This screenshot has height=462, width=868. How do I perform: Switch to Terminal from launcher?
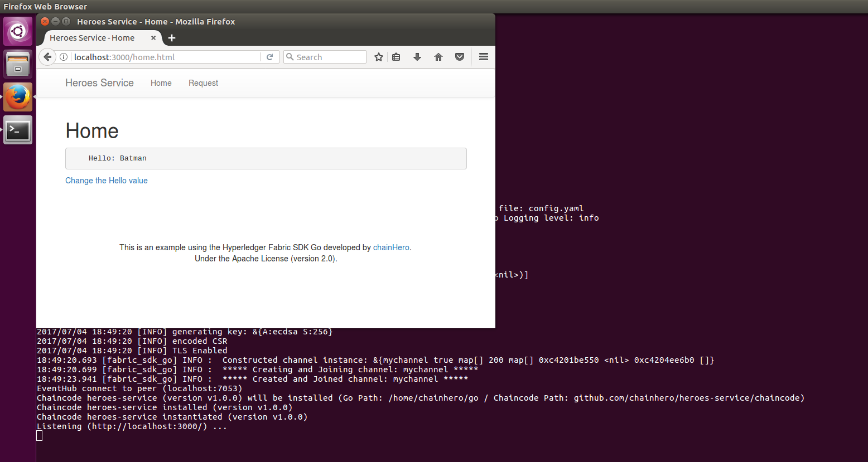pyautogui.click(x=18, y=130)
